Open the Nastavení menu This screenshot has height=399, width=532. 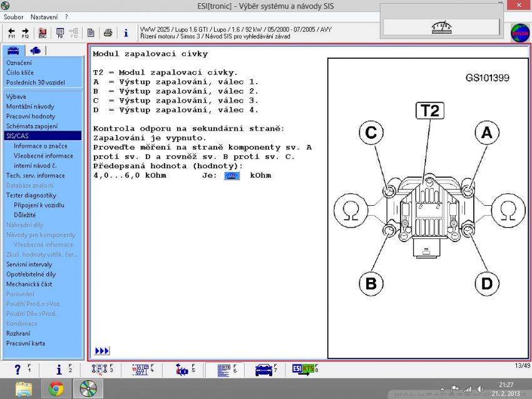coord(44,17)
